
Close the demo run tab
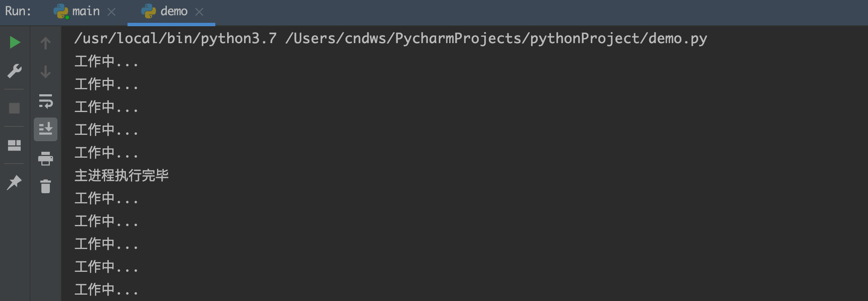coord(199,12)
